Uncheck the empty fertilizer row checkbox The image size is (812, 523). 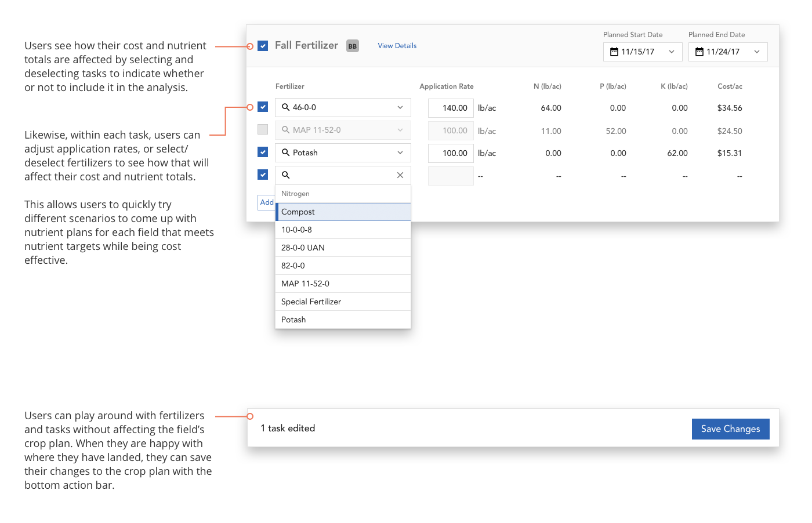[263, 175]
